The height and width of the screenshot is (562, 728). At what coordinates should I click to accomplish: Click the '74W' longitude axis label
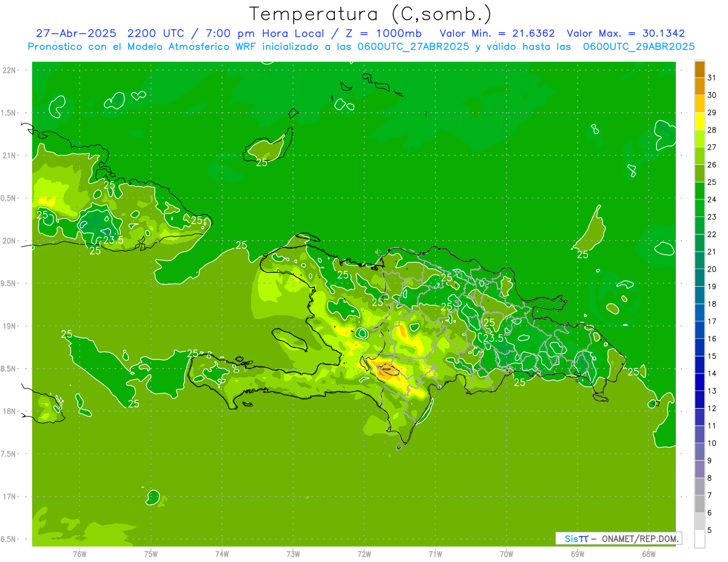pyautogui.click(x=222, y=554)
